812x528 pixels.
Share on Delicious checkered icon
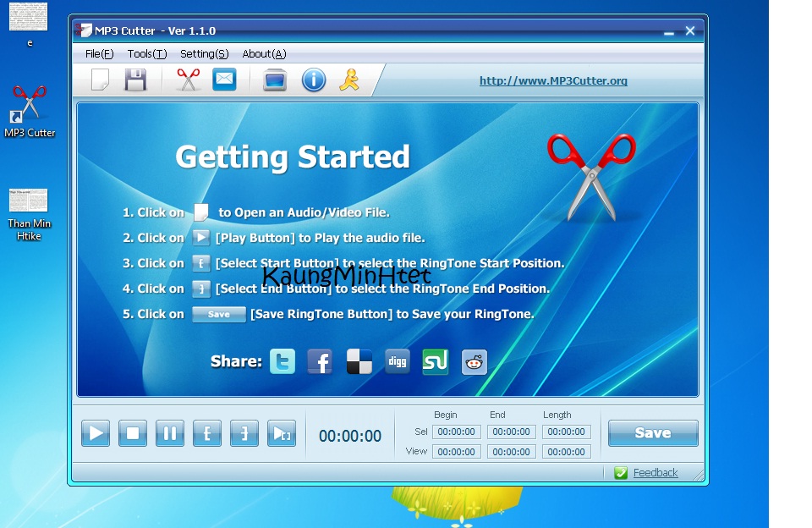(x=359, y=361)
